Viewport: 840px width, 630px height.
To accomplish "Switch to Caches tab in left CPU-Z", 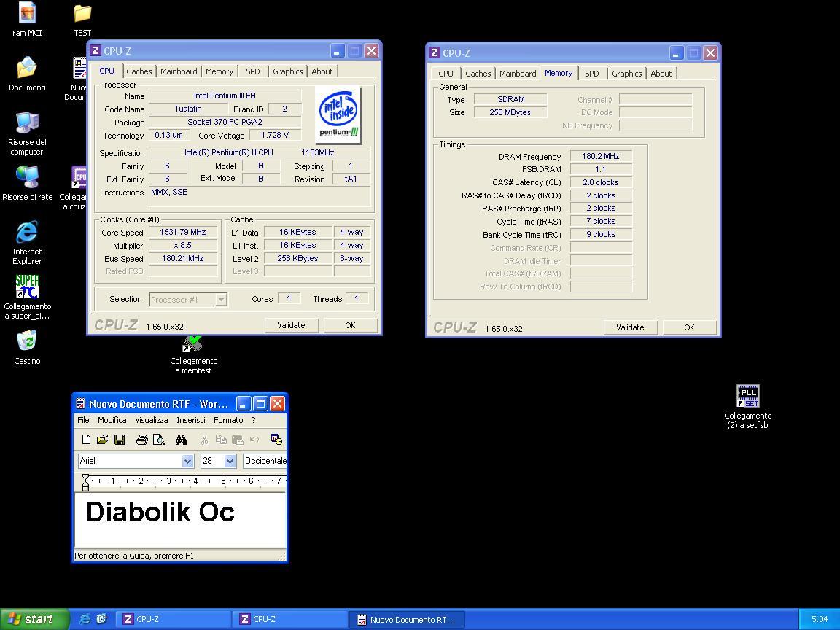I will 139,71.
